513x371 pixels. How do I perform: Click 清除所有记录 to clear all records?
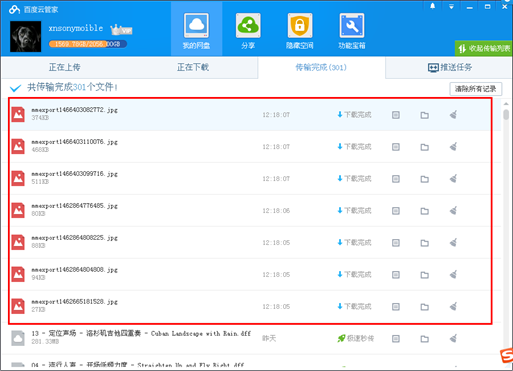click(476, 89)
